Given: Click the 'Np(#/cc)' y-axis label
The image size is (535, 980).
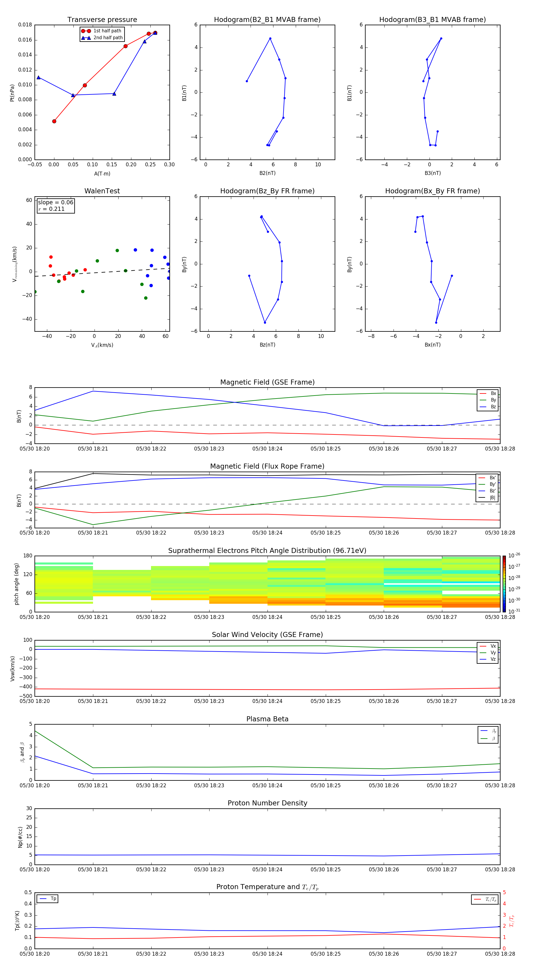Looking at the screenshot, I should (x=20, y=837).
